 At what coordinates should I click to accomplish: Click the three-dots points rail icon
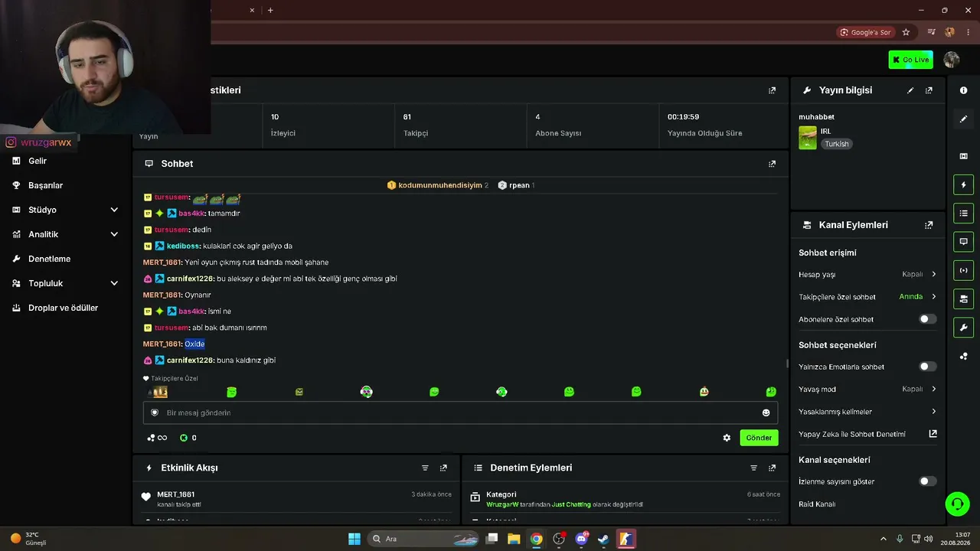[x=963, y=356]
